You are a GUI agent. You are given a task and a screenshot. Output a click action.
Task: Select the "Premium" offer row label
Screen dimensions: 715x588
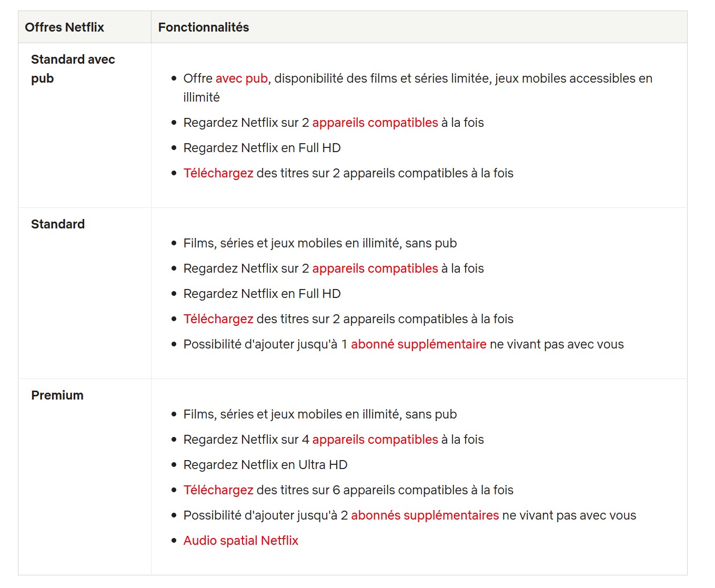pos(57,395)
